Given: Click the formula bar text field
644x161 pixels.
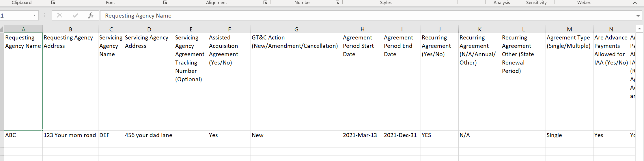Looking at the screenshot, I should 346,16.
